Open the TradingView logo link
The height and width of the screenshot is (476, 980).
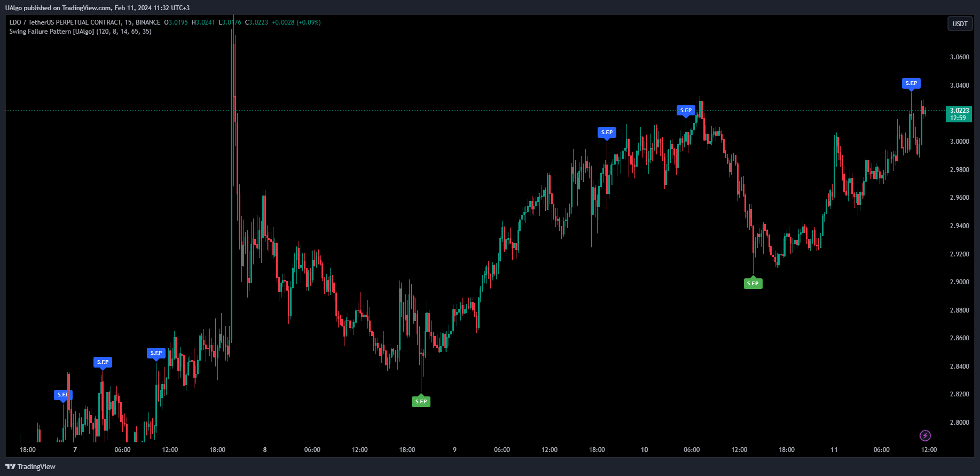30,466
